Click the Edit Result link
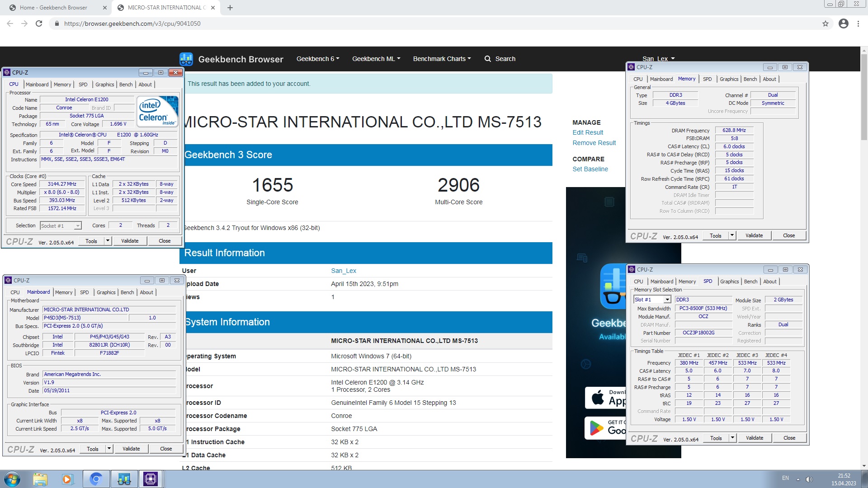The width and height of the screenshot is (868, 488). pyautogui.click(x=588, y=132)
